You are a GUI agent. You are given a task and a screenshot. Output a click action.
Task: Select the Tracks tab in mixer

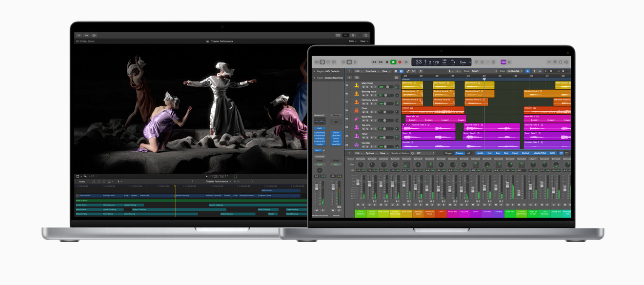[459, 153]
